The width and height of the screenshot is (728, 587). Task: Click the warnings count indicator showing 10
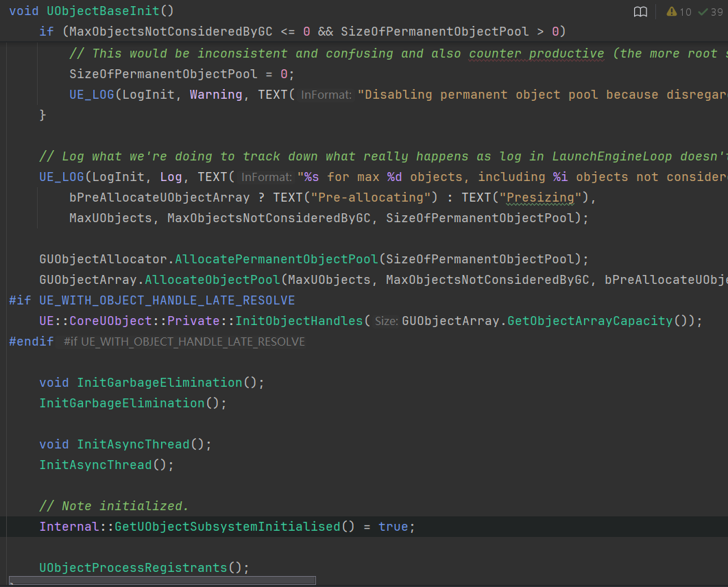(x=679, y=12)
